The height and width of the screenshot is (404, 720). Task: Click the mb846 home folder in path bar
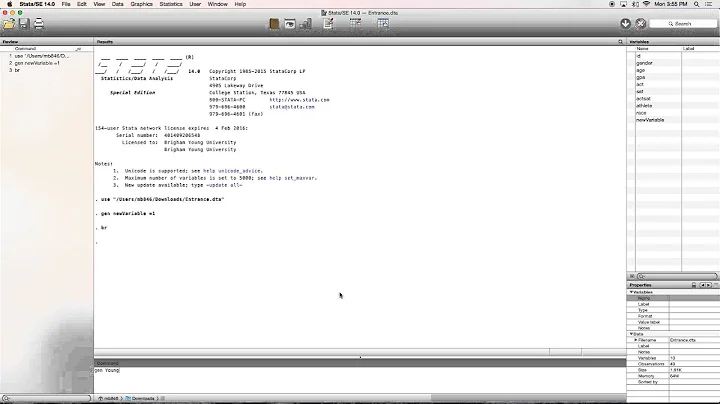[108, 398]
